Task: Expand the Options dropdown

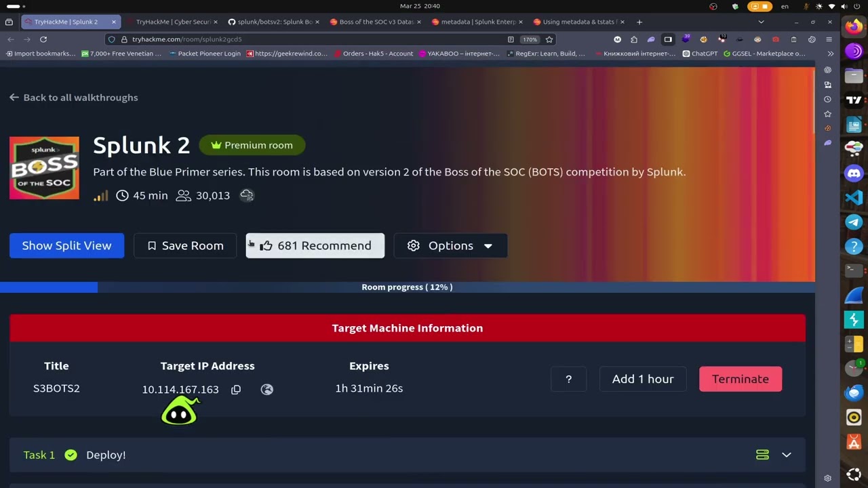Action: pos(450,245)
